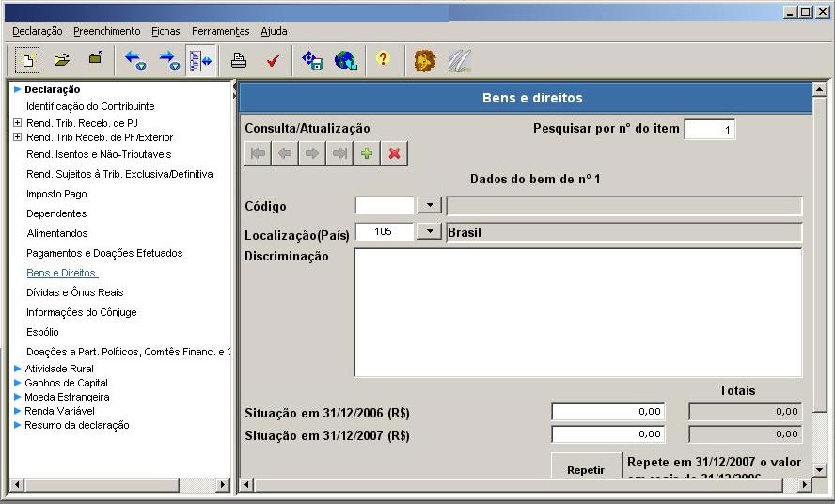Click the globe transmit icon

click(346, 61)
